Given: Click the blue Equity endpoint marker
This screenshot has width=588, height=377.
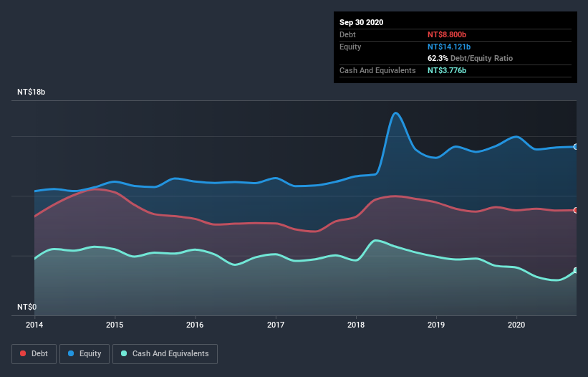Looking at the screenshot, I should 576,147.
